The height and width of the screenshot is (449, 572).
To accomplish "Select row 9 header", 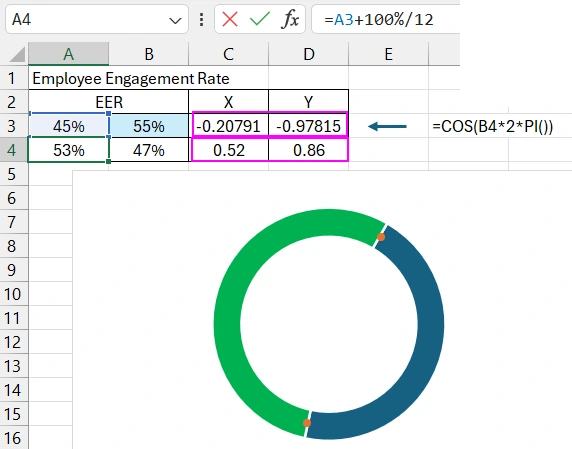I will click(13, 270).
